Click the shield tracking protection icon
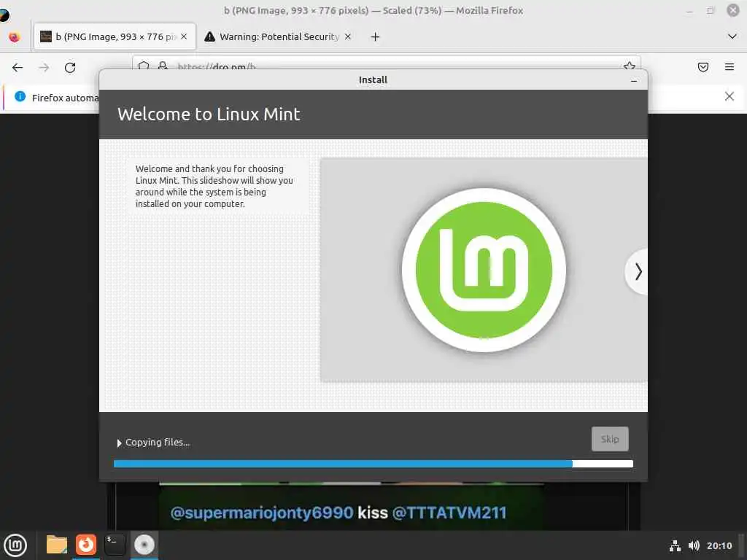747x560 pixels. point(144,66)
